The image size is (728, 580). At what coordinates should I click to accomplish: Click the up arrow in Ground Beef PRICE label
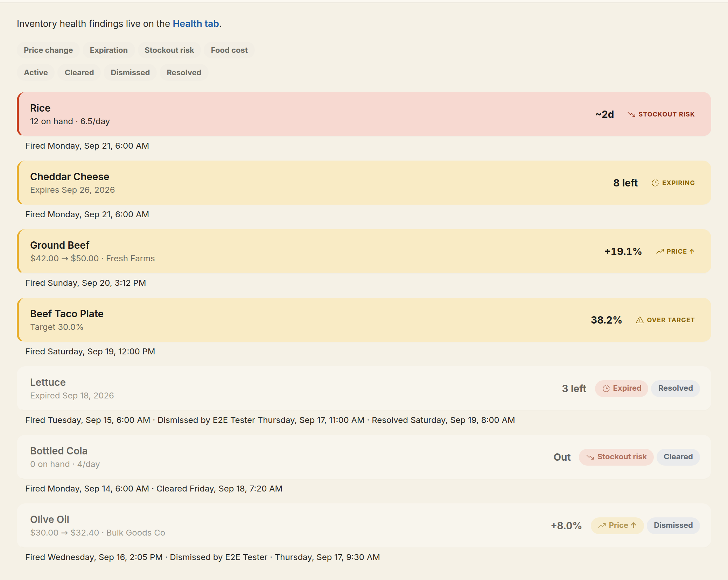pyautogui.click(x=692, y=252)
